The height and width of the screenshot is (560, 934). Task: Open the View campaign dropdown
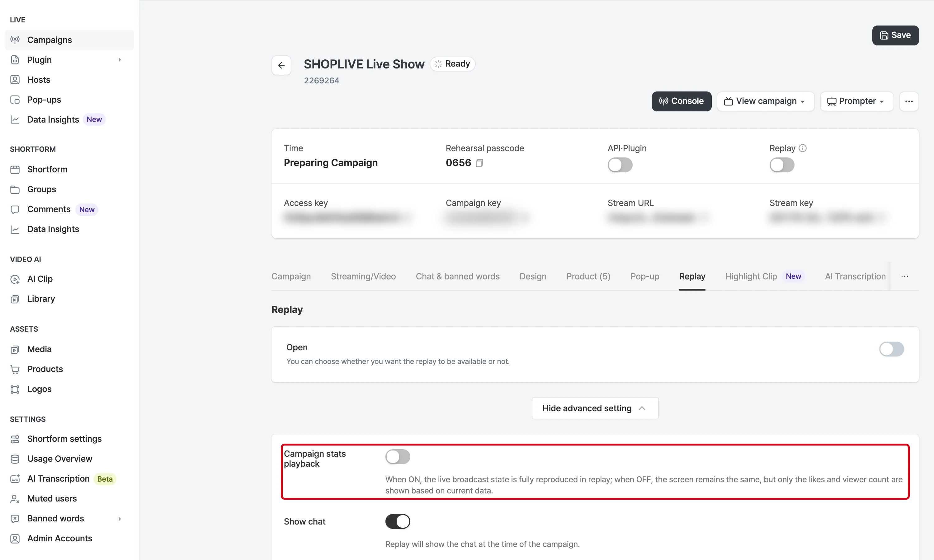tap(765, 101)
